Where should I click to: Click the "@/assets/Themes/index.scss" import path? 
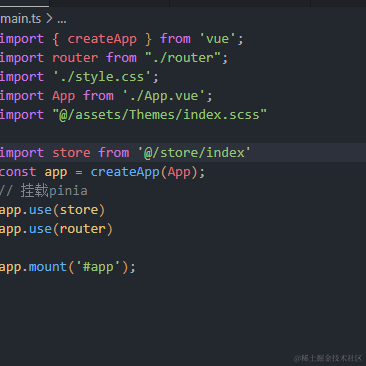click(160, 115)
